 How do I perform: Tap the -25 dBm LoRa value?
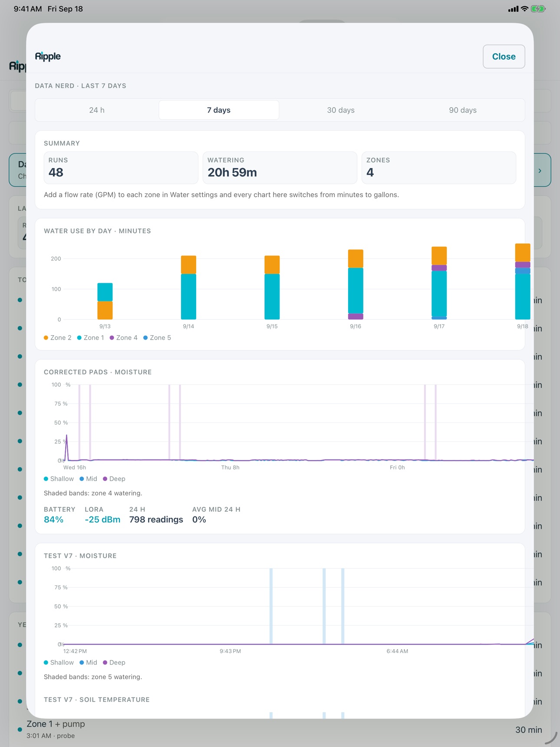[x=102, y=519]
